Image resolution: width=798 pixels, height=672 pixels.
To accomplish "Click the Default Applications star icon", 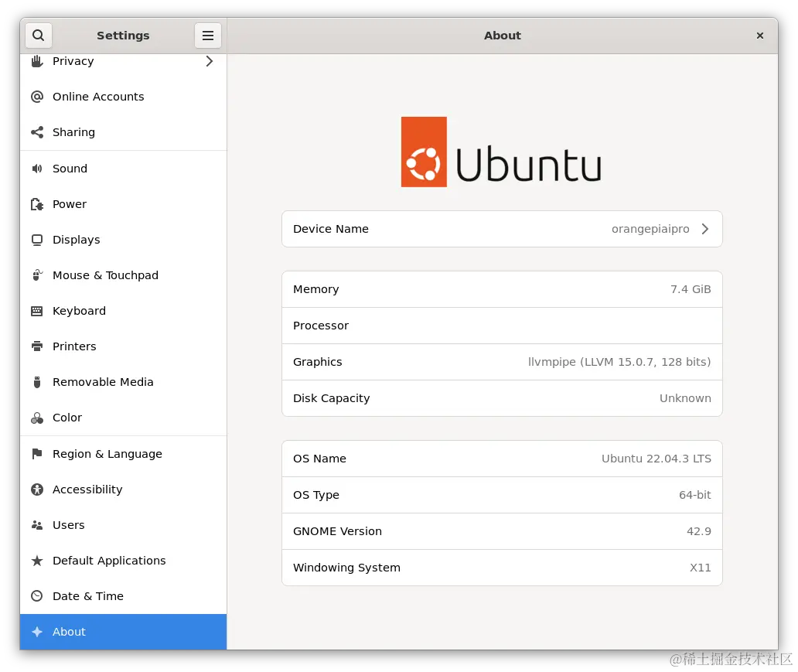I will pyautogui.click(x=36, y=561).
